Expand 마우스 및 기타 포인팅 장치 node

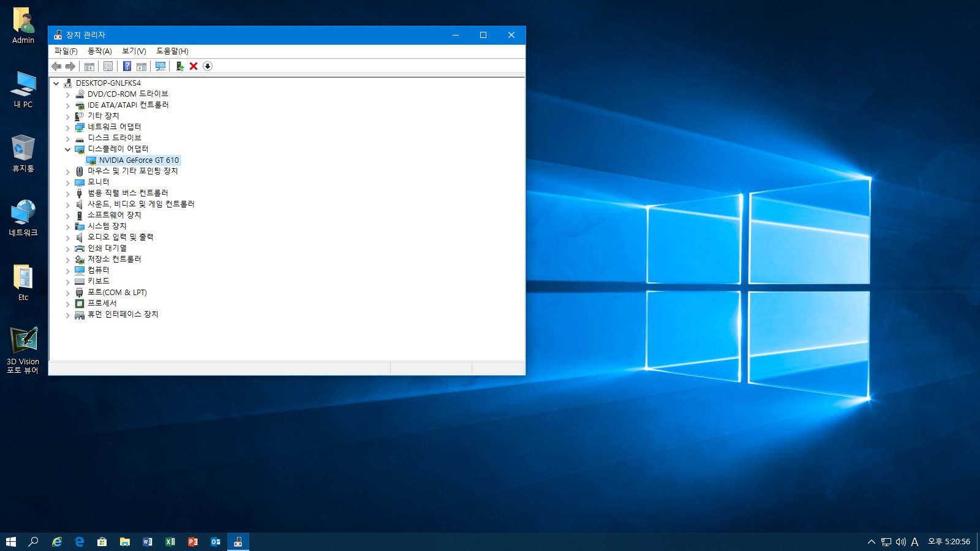pos(68,171)
